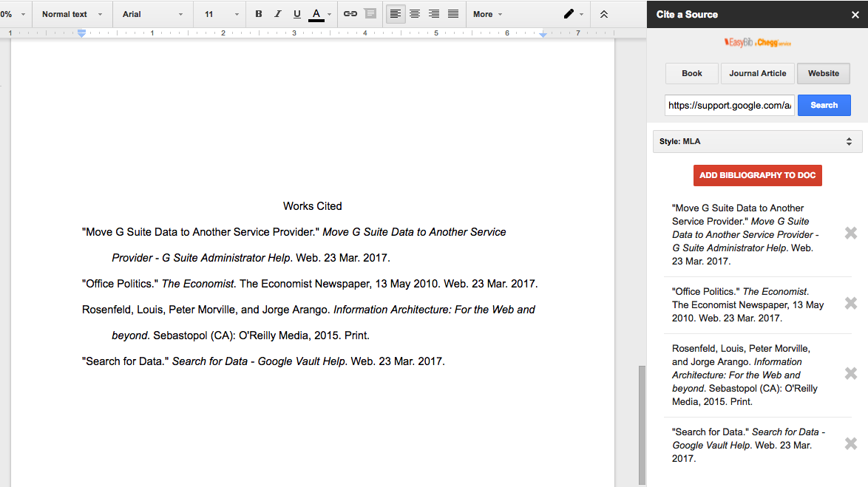This screenshot has height=487, width=868.
Task: Select center alignment
Action: pyautogui.click(x=415, y=14)
